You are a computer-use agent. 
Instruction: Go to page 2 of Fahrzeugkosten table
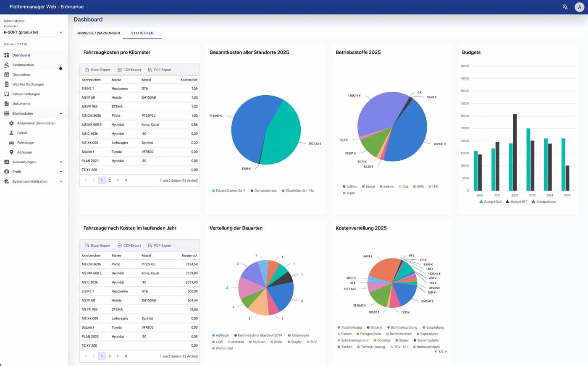coord(110,180)
